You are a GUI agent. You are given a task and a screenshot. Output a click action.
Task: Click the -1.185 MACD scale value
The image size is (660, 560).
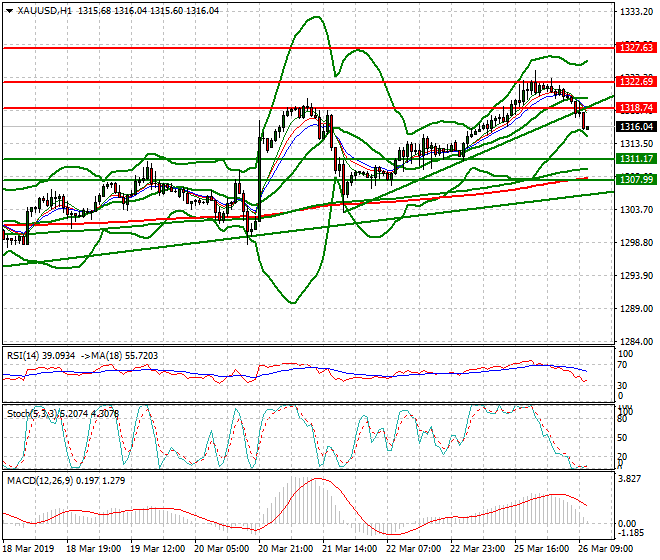pyautogui.click(x=630, y=533)
